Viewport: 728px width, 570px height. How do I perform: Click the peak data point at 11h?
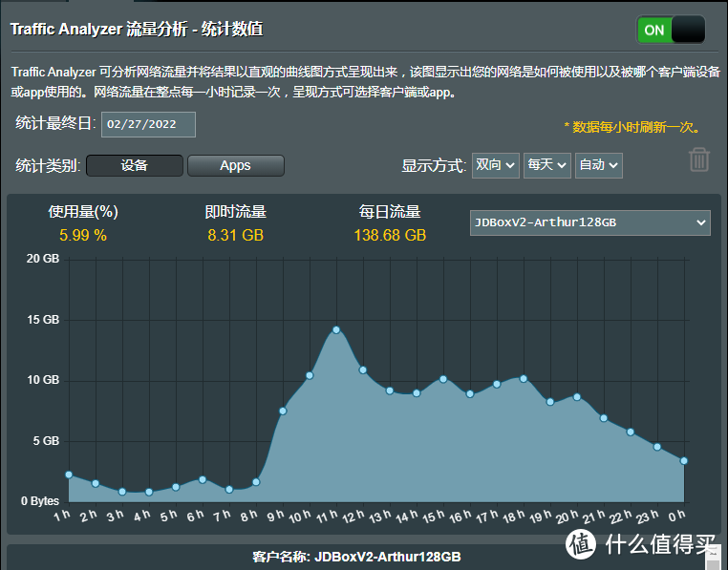[336, 329]
